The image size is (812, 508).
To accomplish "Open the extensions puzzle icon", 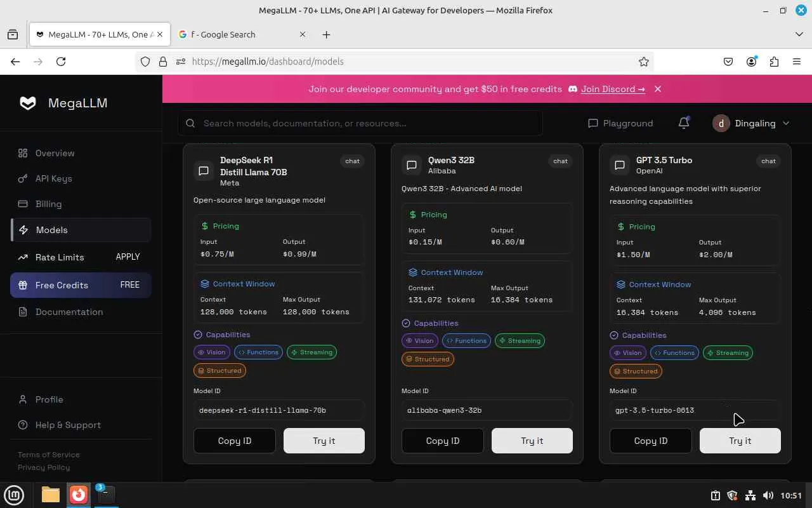I will pos(774,62).
